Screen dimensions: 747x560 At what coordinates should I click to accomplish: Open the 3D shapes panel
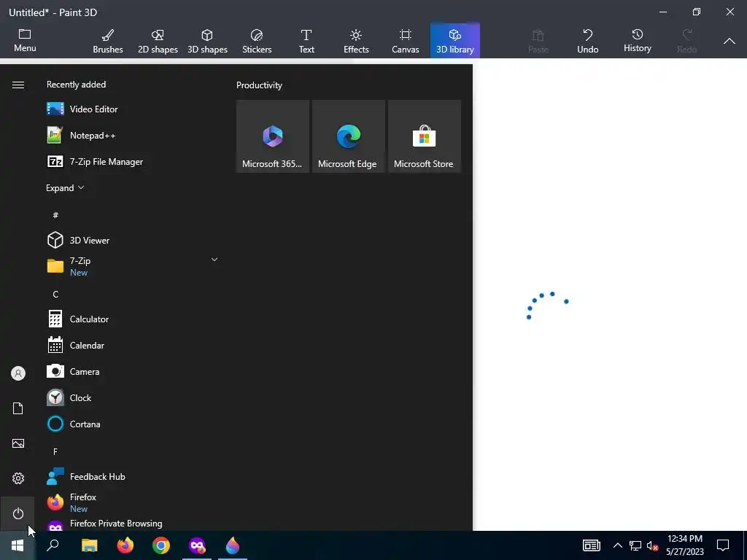207,41
